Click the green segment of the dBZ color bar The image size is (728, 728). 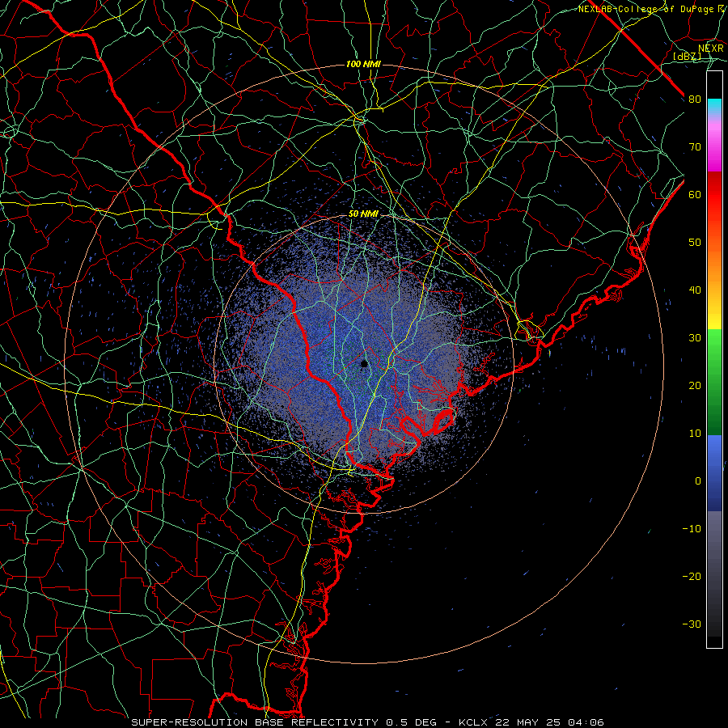(x=714, y=382)
